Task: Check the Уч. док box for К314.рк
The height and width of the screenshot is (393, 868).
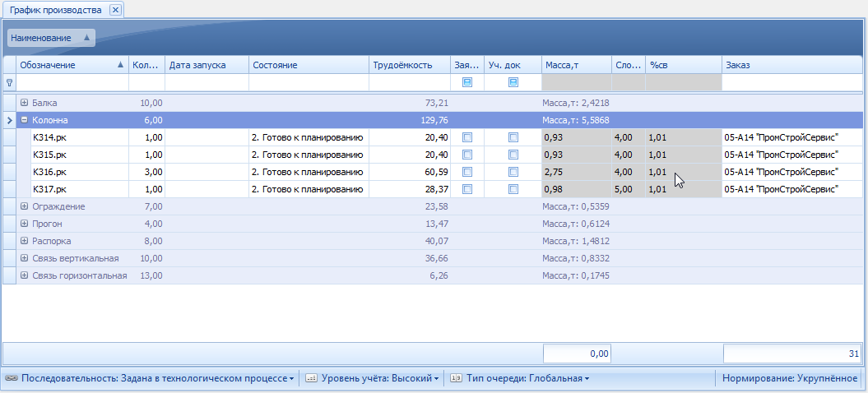Action: [x=513, y=137]
